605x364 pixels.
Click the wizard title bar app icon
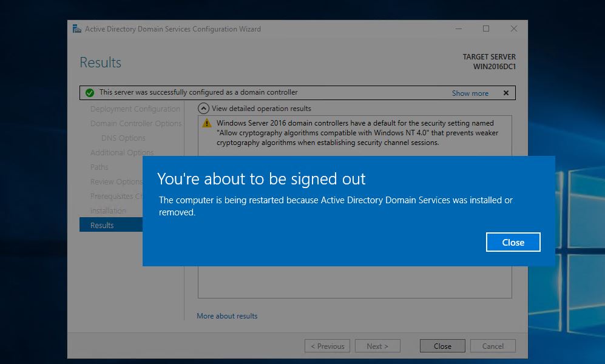coord(77,29)
